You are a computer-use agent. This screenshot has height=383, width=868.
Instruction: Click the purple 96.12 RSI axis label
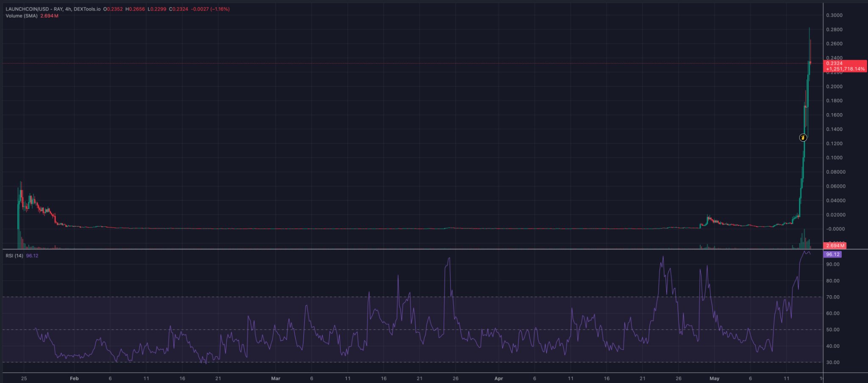pyautogui.click(x=832, y=254)
